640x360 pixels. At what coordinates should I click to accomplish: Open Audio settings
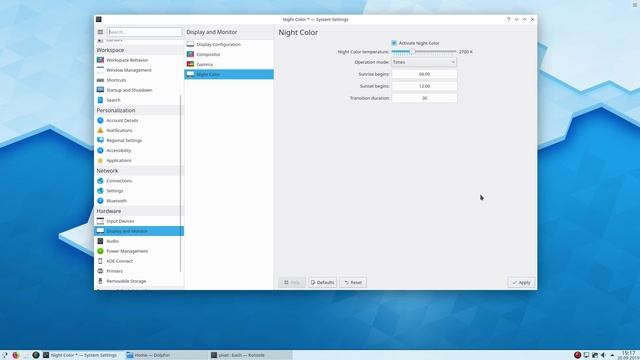139,241
